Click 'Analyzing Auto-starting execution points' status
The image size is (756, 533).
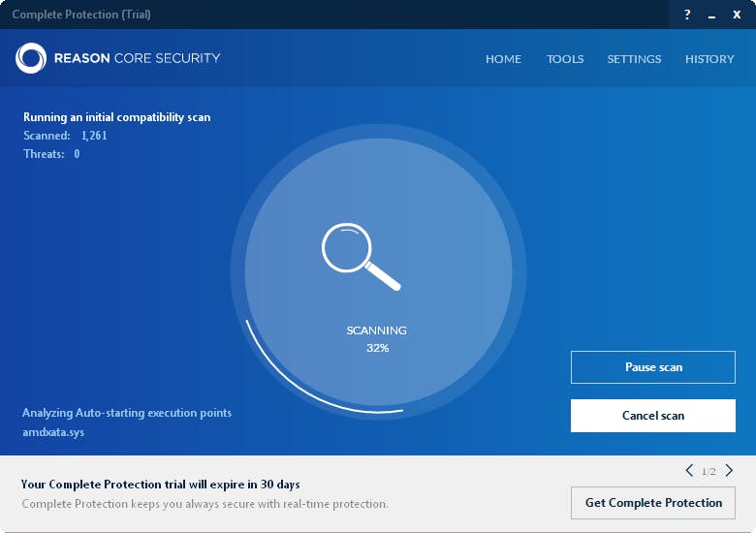point(127,413)
